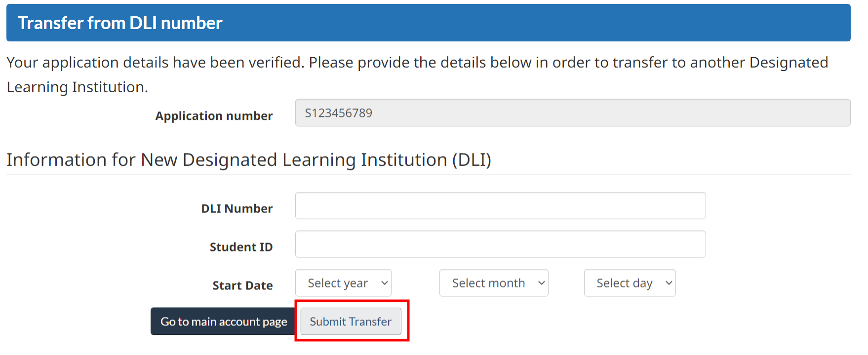The height and width of the screenshot is (355, 868).
Task: Click the Application number field showing S123456789
Action: tap(572, 113)
